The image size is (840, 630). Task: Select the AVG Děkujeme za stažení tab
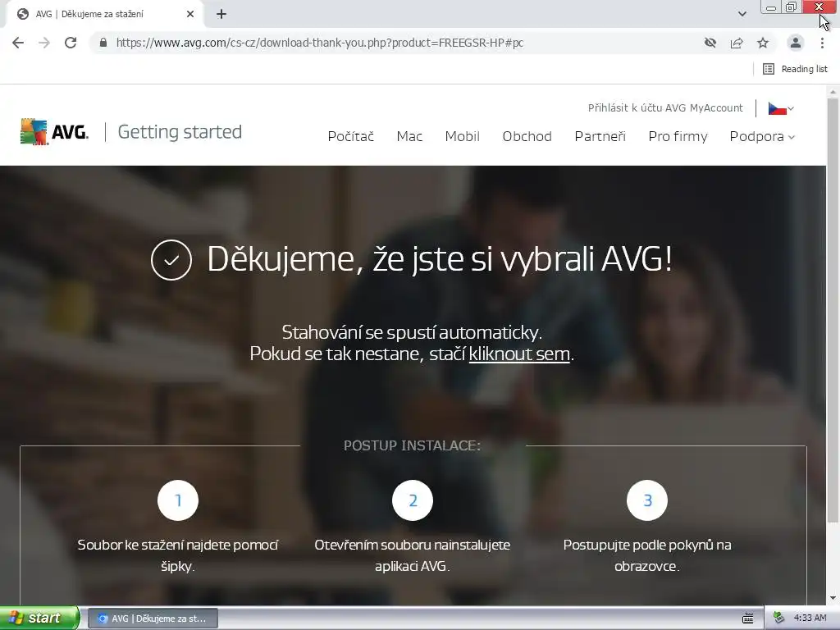pyautogui.click(x=104, y=14)
